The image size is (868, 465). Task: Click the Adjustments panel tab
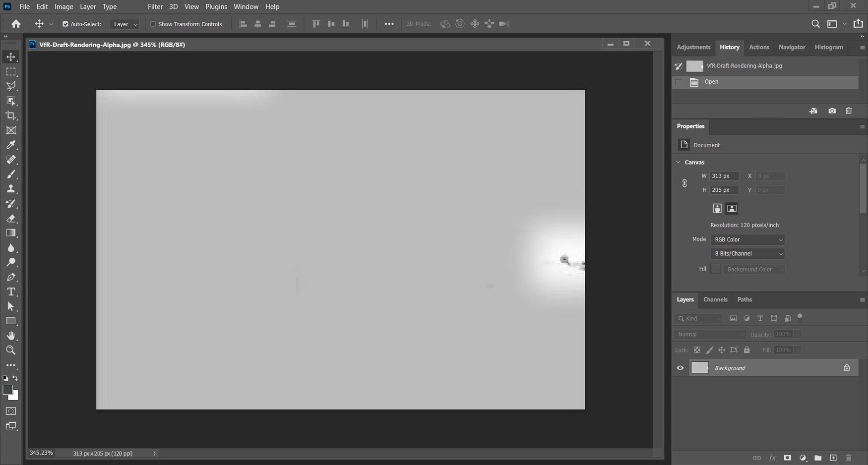pyautogui.click(x=693, y=47)
